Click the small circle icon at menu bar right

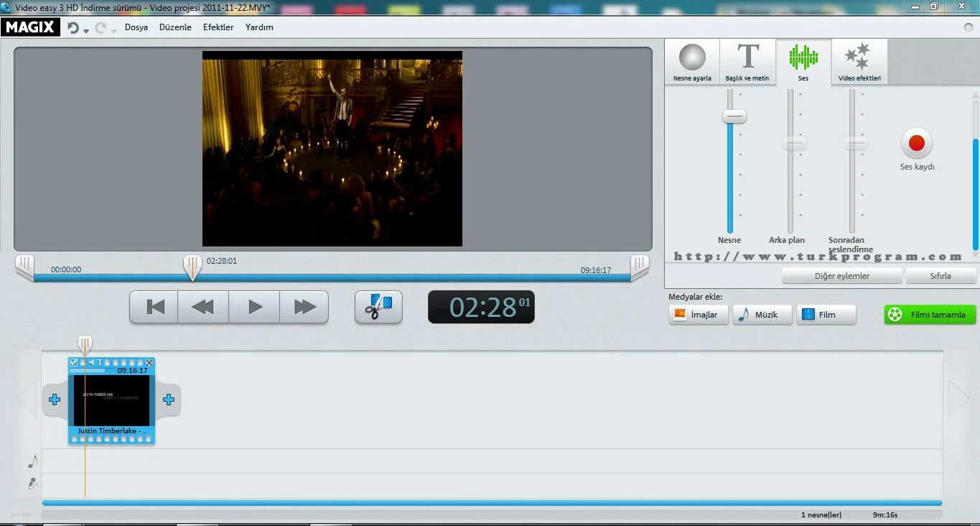tap(969, 27)
